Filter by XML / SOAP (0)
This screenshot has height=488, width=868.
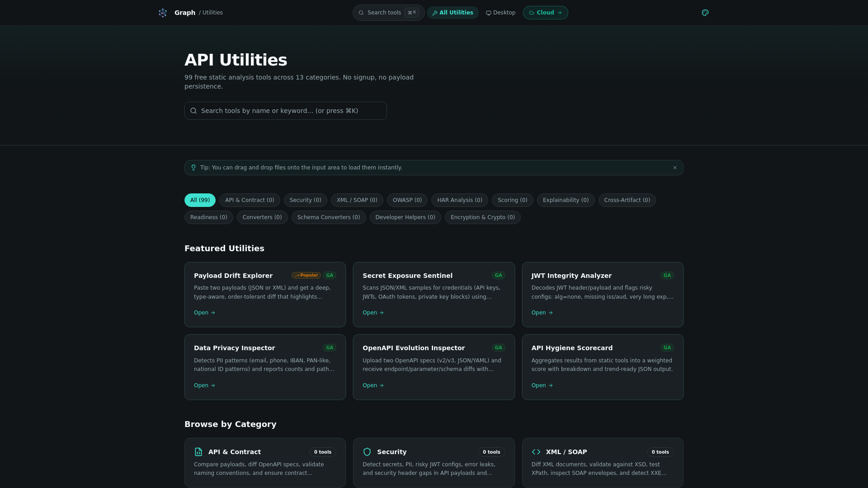click(x=357, y=200)
